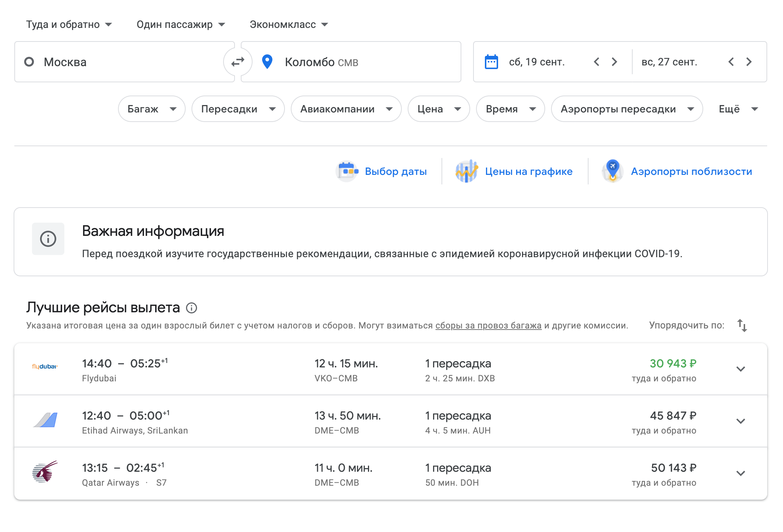The height and width of the screenshot is (532, 783).
Task: Click the destination map pin icon
Action: click(x=267, y=62)
